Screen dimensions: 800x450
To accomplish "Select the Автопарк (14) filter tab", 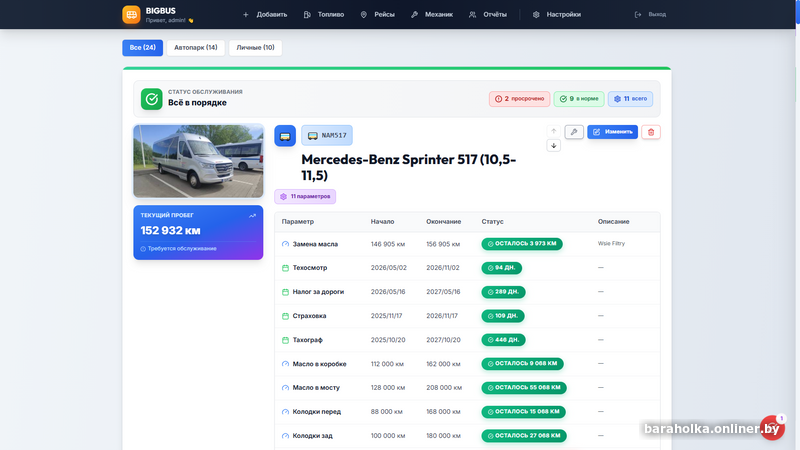I will pyautogui.click(x=195, y=47).
